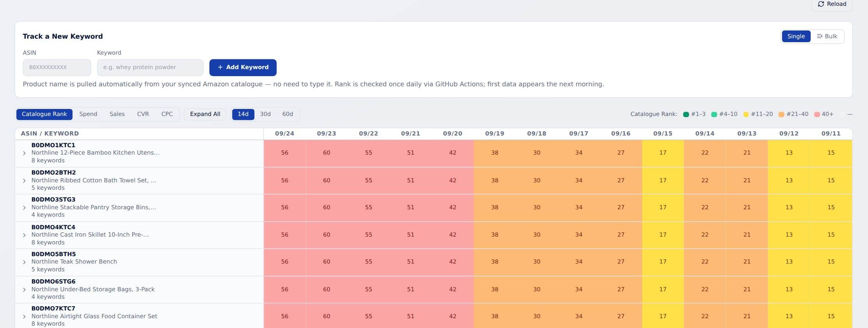Screen dimensions: 868x328
Task: Expand the B0DMO7KTC7 glass container row
Action: point(24,317)
